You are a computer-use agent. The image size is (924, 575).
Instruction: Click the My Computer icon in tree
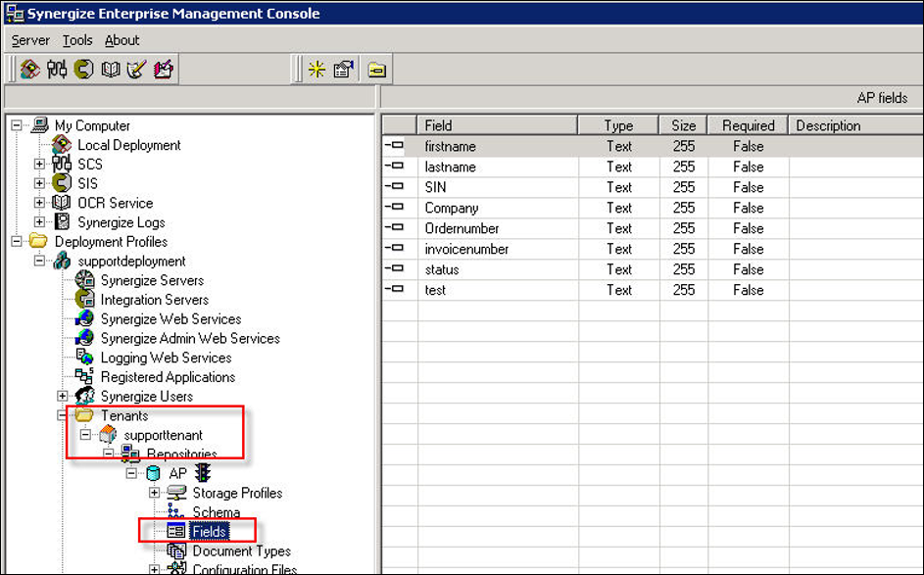(x=39, y=125)
